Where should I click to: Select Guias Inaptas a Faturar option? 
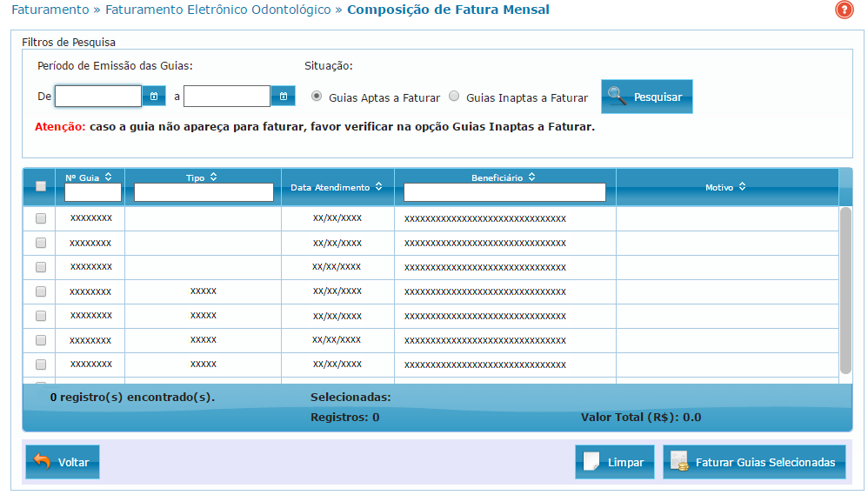coord(454,97)
